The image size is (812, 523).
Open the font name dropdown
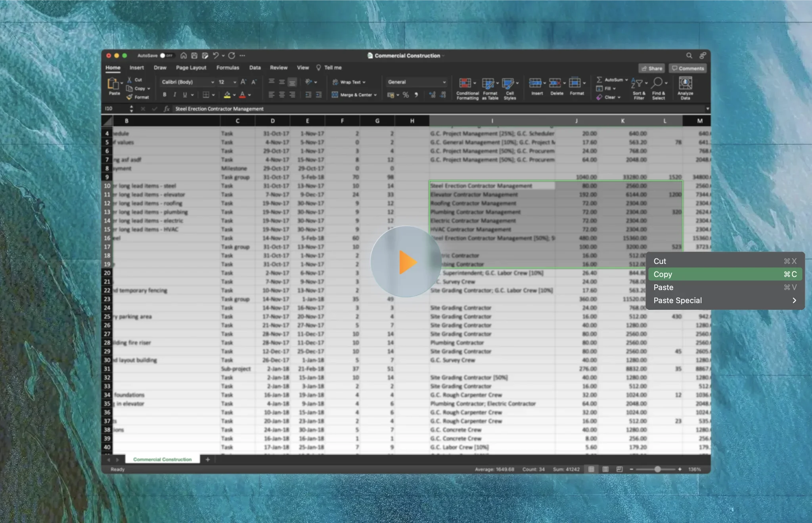point(213,82)
